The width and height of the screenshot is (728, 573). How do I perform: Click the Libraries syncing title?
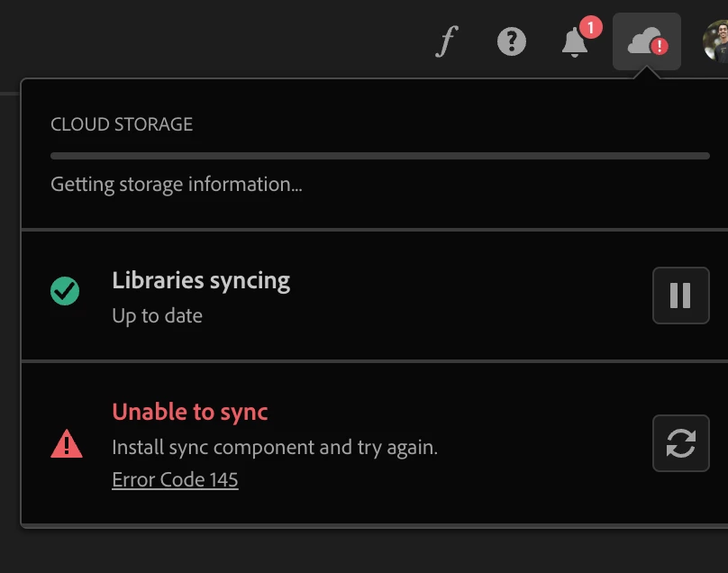point(200,280)
